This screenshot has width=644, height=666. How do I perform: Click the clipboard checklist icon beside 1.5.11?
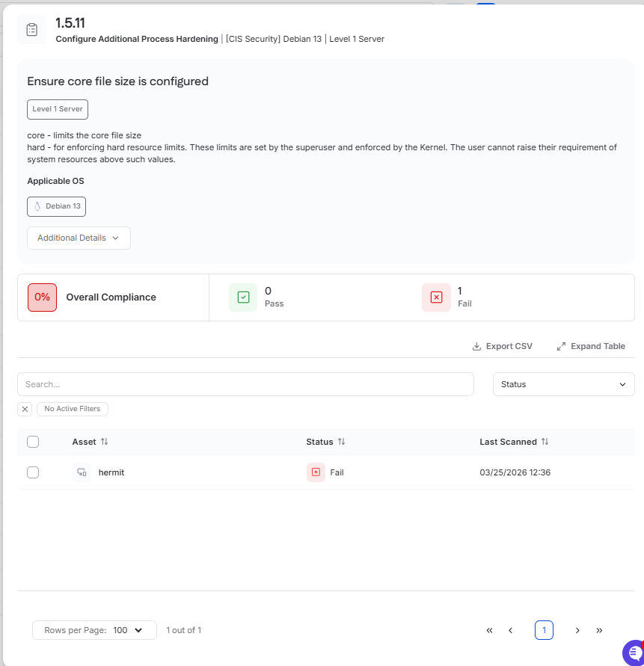tap(32, 30)
